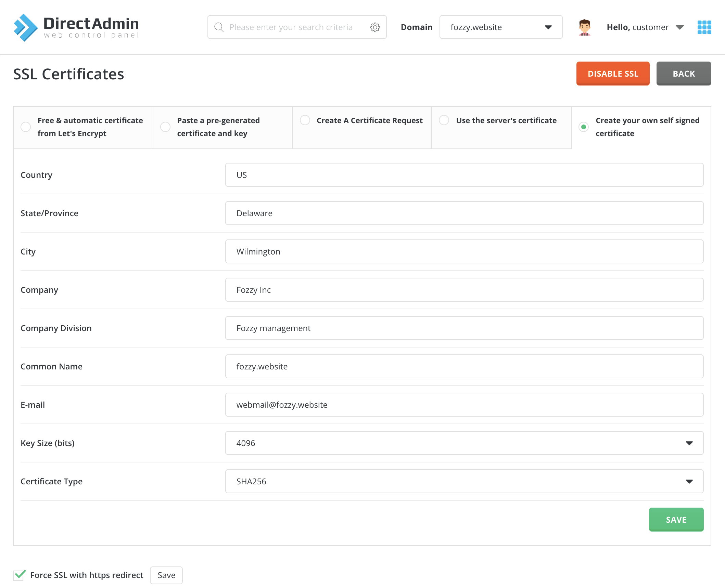The height and width of the screenshot is (588, 725).
Task: Click the State/Province input field
Action: coord(464,213)
